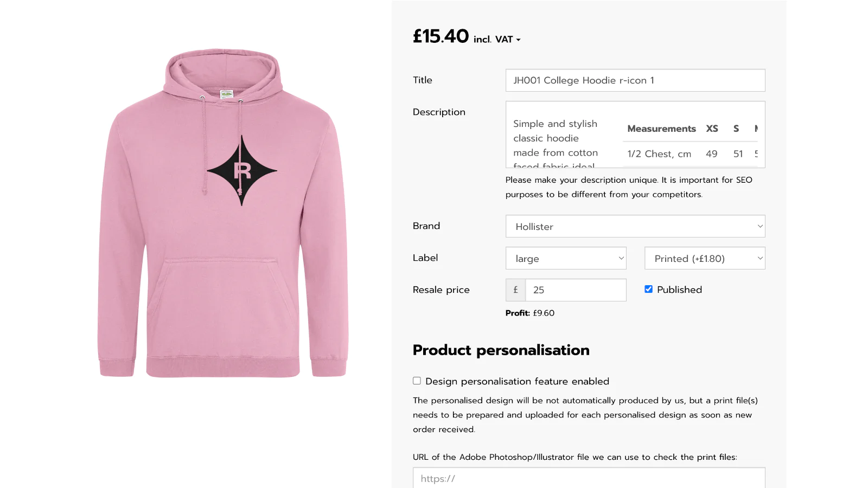The height and width of the screenshot is (488, 868).
Task: Click the neck label tag inside the hood
Action: (227, 94)
